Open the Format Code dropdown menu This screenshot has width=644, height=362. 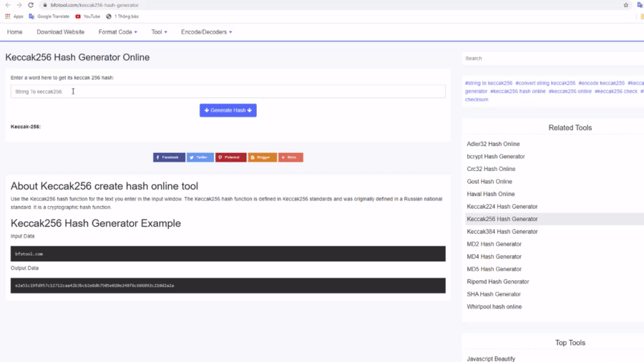click(117, 31)
